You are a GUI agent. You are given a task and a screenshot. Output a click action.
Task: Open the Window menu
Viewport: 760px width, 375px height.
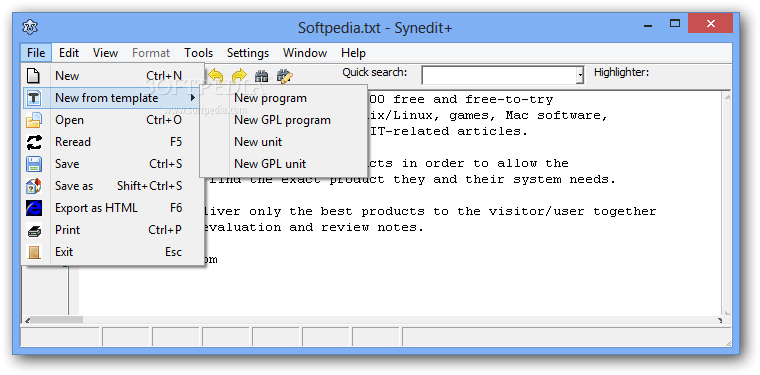pos(305,53)
